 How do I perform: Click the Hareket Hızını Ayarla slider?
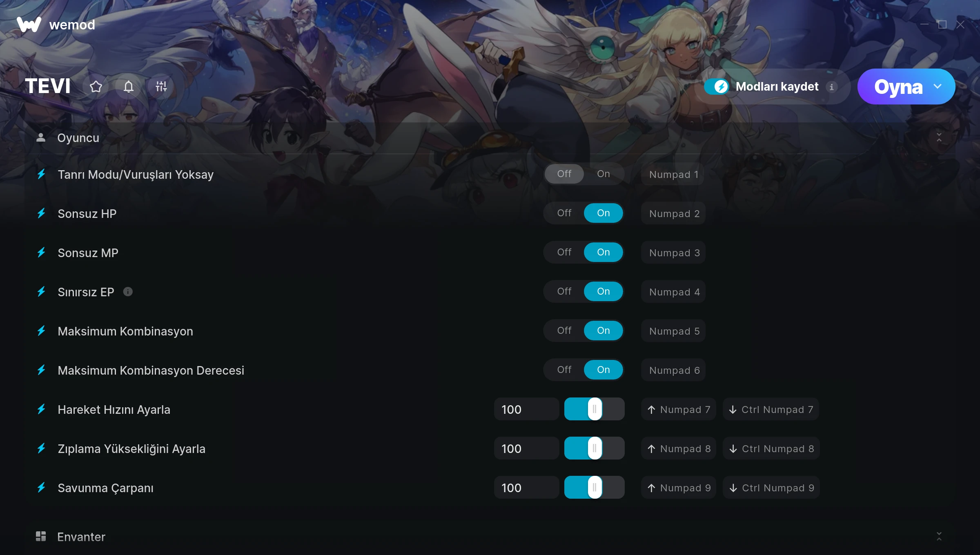[594, 409]
